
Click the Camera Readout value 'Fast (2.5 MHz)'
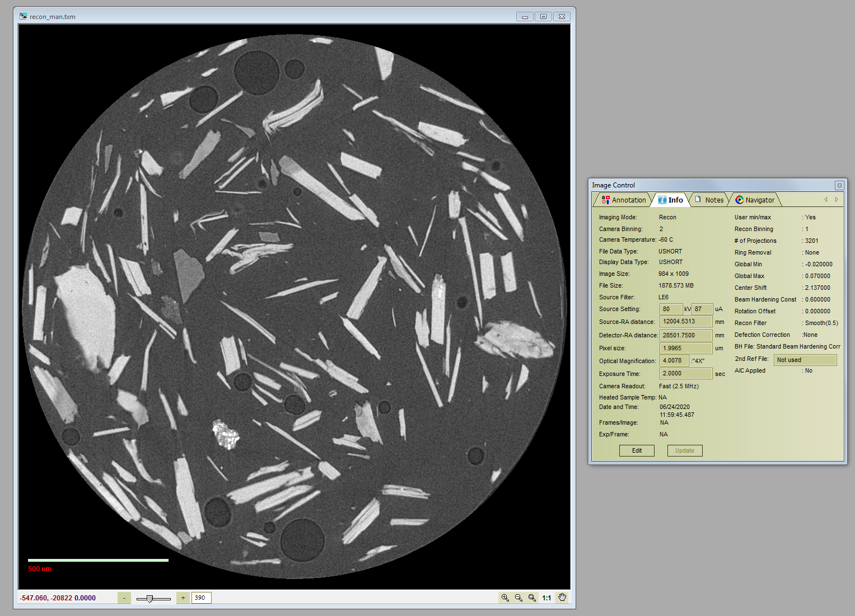(679, 386)
